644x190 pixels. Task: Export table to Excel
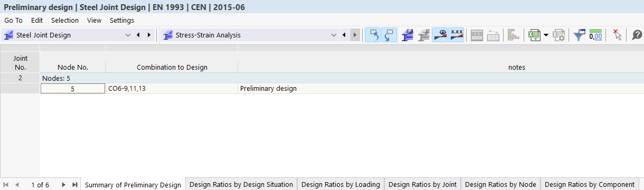point(534,35)
